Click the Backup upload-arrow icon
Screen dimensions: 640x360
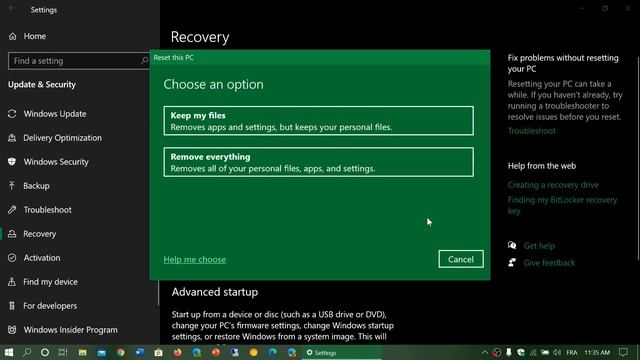click(x=12, y=186)
